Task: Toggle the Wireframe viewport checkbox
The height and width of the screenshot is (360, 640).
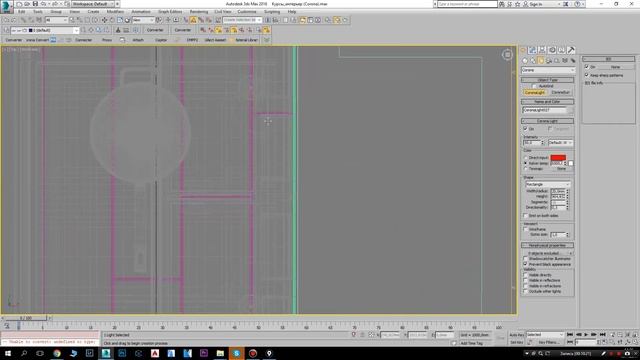Action: [526, 229]
